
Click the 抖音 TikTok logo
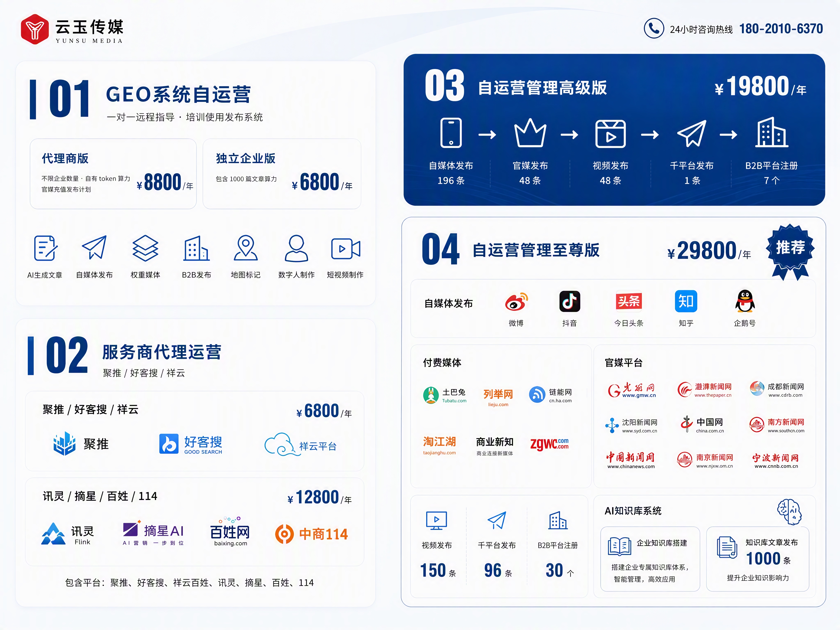pyautogui.click(x=570, y=302)
